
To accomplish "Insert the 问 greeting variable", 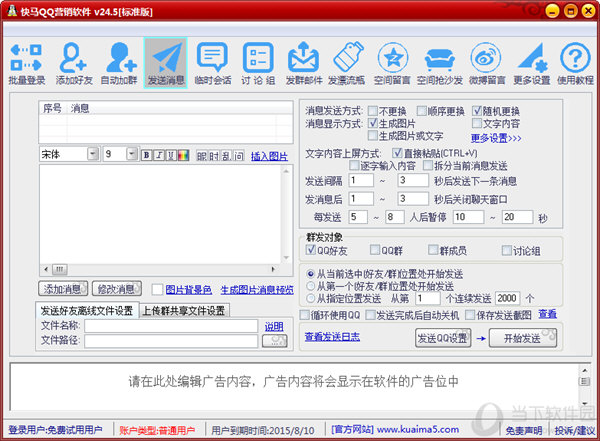I will (x=238, y=156).
